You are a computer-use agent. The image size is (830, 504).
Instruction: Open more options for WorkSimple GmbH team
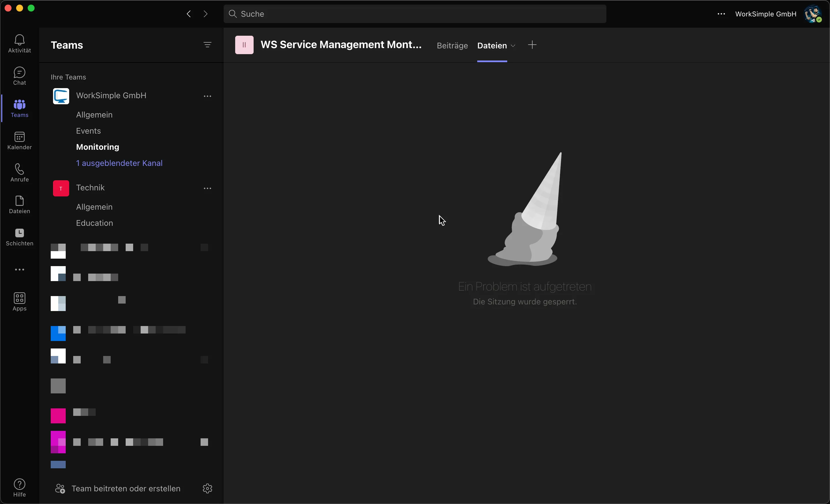pos(207,96)
